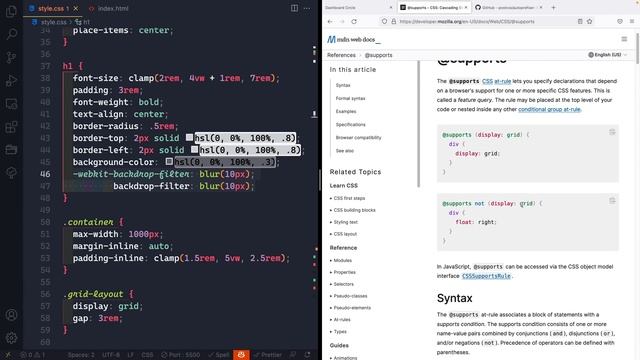
Task: Reload the MDN page in Firefox
Action: tap(354, 21)
